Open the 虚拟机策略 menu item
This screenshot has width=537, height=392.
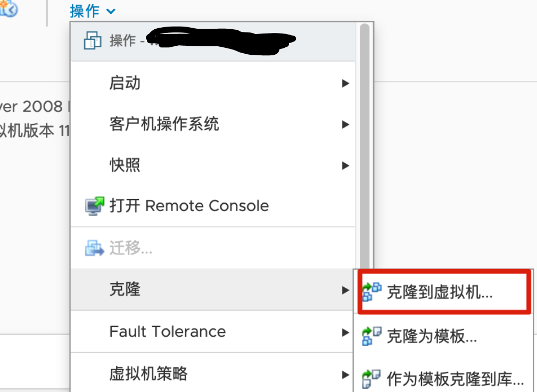pos(148,374)
